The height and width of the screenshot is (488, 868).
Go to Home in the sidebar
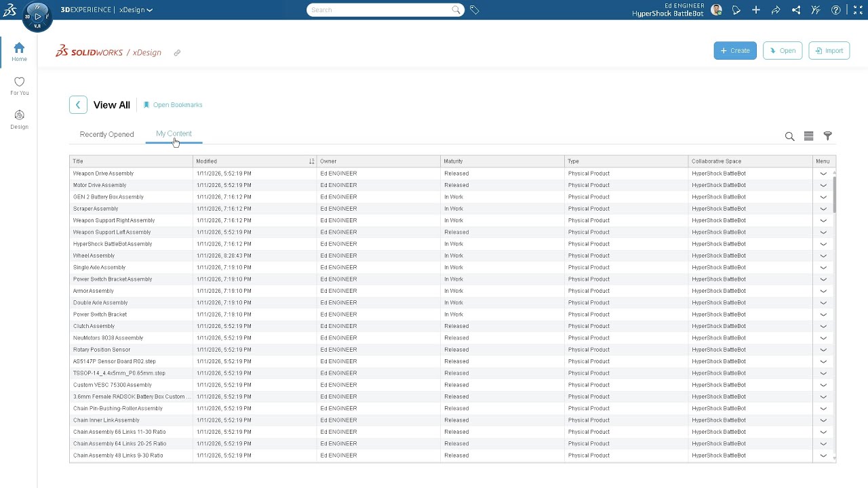19,52
